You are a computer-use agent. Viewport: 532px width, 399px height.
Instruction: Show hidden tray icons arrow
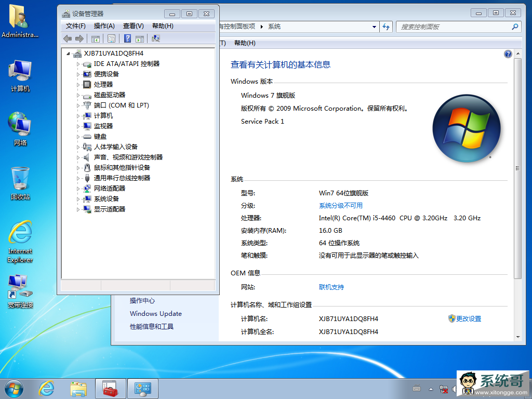click(431, 389)
